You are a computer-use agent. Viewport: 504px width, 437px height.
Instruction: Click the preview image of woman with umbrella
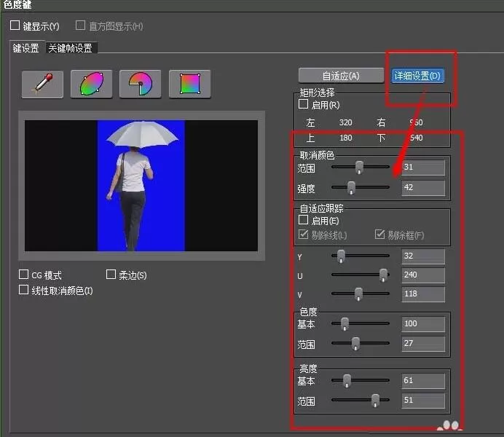point(141,186)
